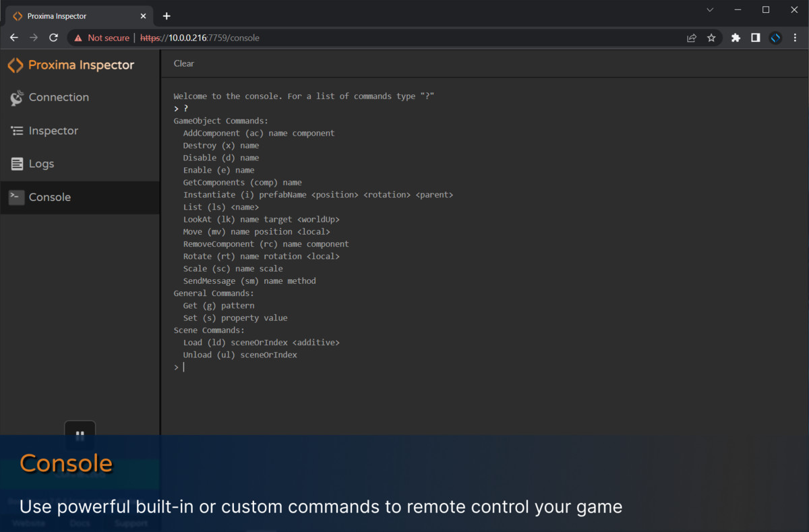This screenshot has width=809, height=532.
Task: Show the Not secure site information
Action: pos(102,38)
